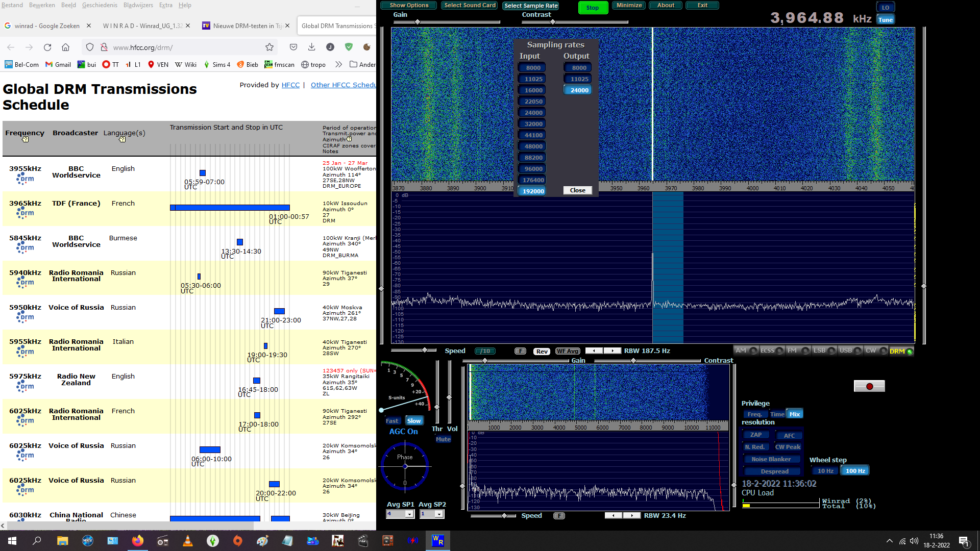Open the Bladwijzers menu
The height and width of the screenshot is (551, 980).
(x=138, y=5)
